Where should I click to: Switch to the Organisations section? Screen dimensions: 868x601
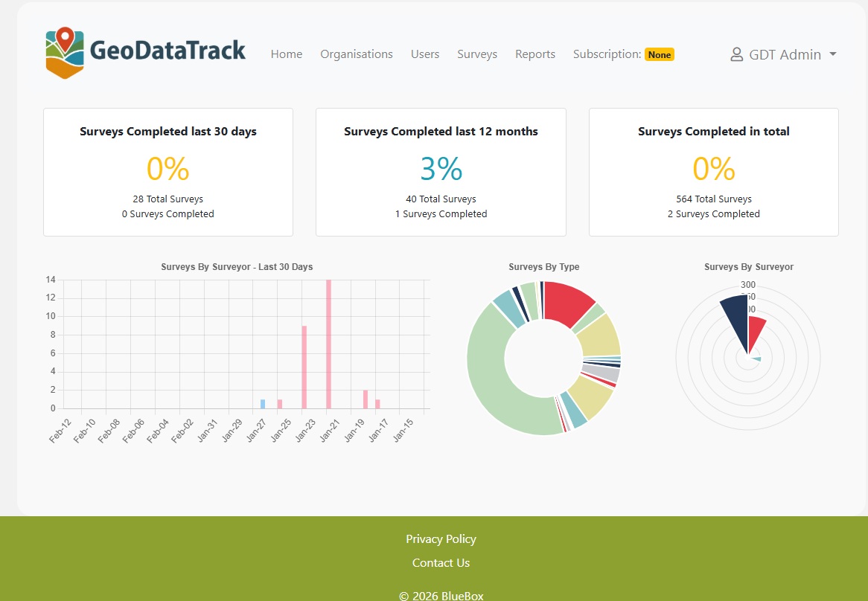click(x=357, y=54)
